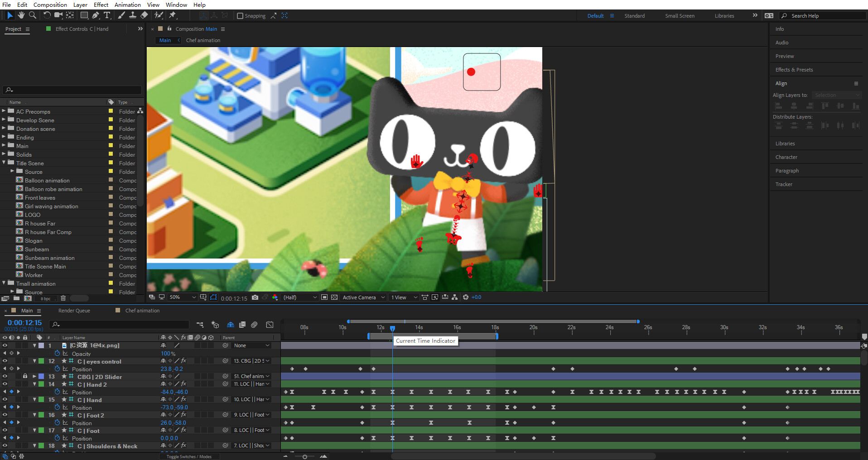Hide the C | Hand 2 layer
This screenshot has width=868, height=460.
[5, 384]
